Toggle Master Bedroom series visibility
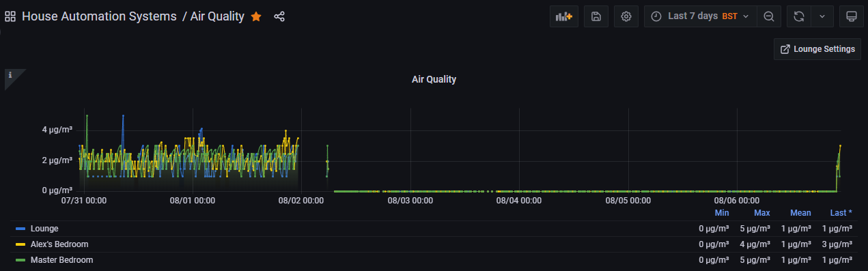 (61, 260)
